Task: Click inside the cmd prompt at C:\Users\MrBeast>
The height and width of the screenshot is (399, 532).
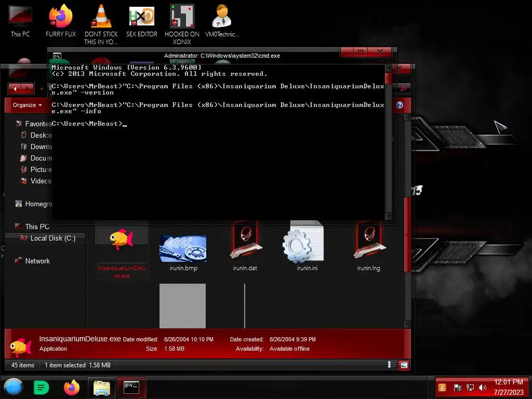Action: pyautogui.click(x=89, y=124)
